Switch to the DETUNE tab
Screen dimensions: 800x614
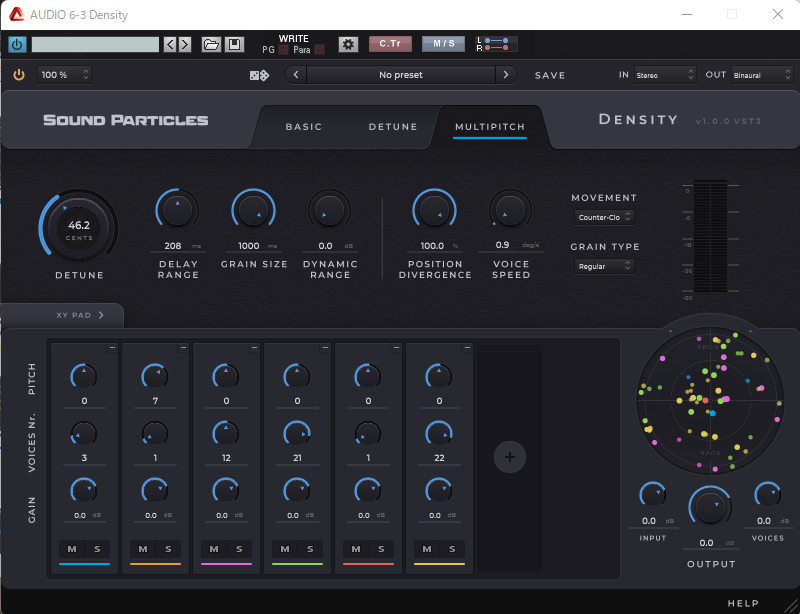click(x=393, y=127)
